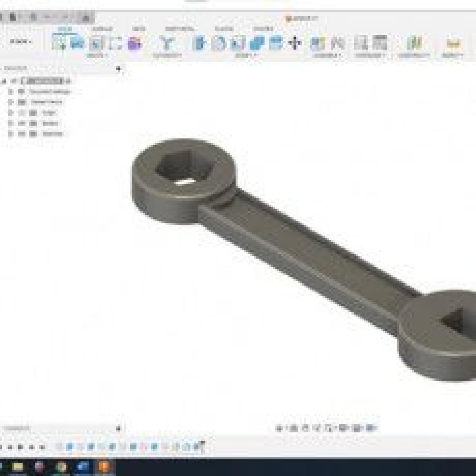The height and width of the screenshot is (476, 476).
Task: Open File Explorer from the taskbar
Action: (18, 466)
